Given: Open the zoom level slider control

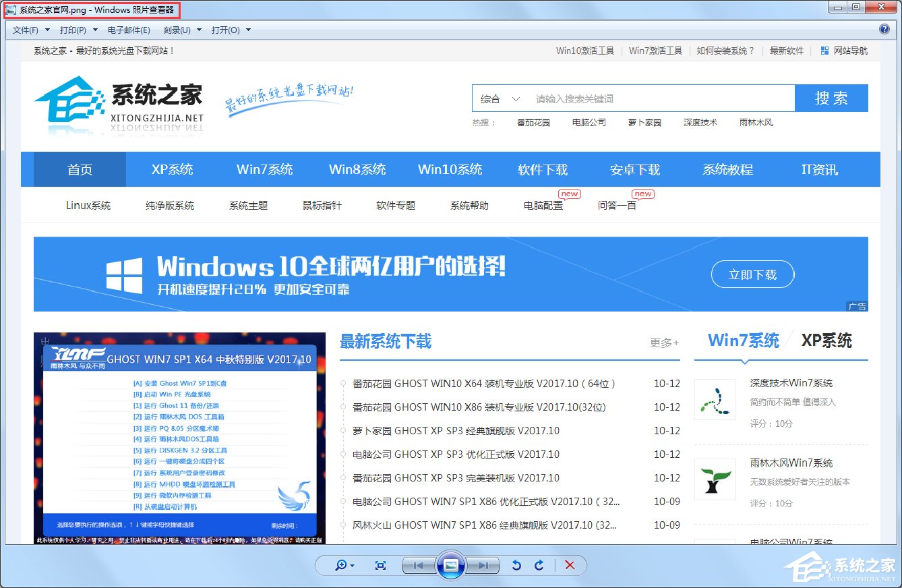Looking at the screenshot, I should (342, 566).
